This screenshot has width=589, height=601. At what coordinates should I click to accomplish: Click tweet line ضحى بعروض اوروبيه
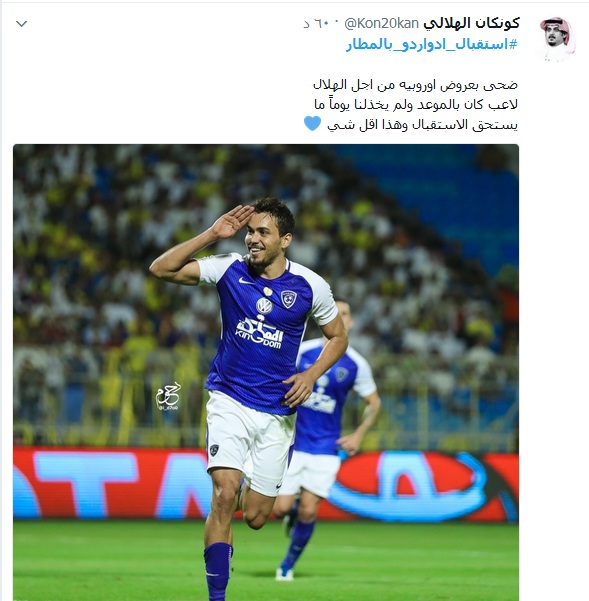416,85
